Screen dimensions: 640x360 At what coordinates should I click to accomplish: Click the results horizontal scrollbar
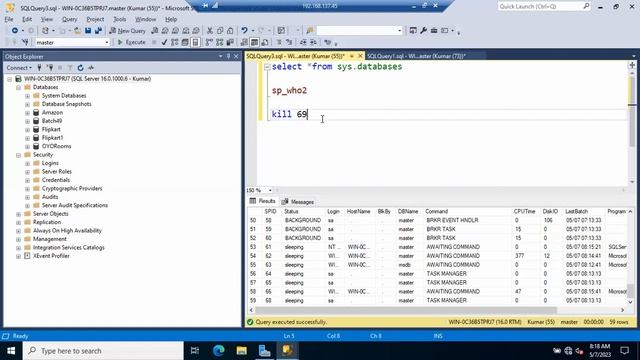(x=406, y=310)
